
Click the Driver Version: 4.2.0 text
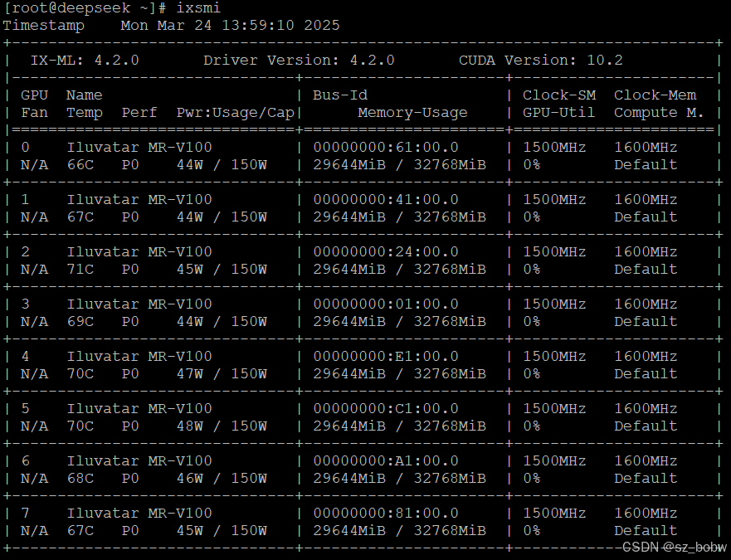pyautogui.click(x=299, y=61)
